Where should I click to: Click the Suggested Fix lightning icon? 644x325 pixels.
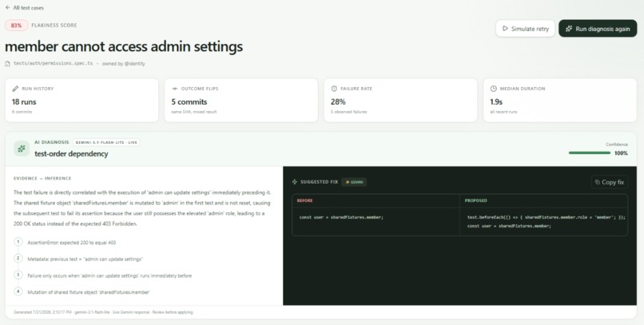295,182
